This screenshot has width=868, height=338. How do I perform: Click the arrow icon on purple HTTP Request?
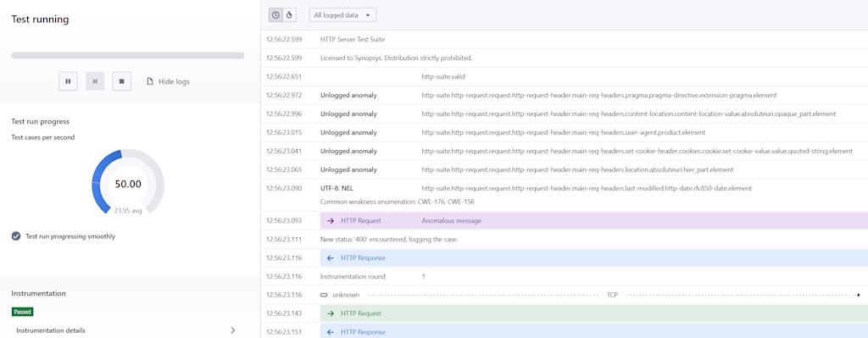pos(331,221)
